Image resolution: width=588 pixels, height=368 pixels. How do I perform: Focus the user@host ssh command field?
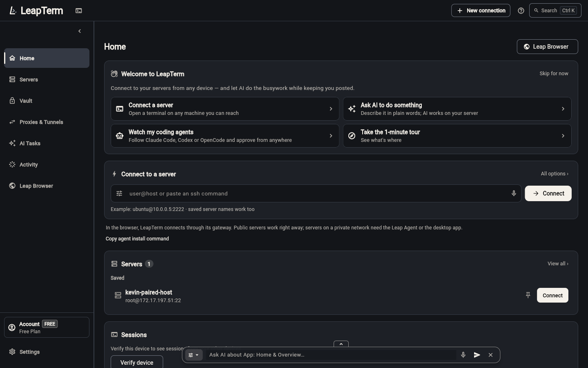pos(316,193)
